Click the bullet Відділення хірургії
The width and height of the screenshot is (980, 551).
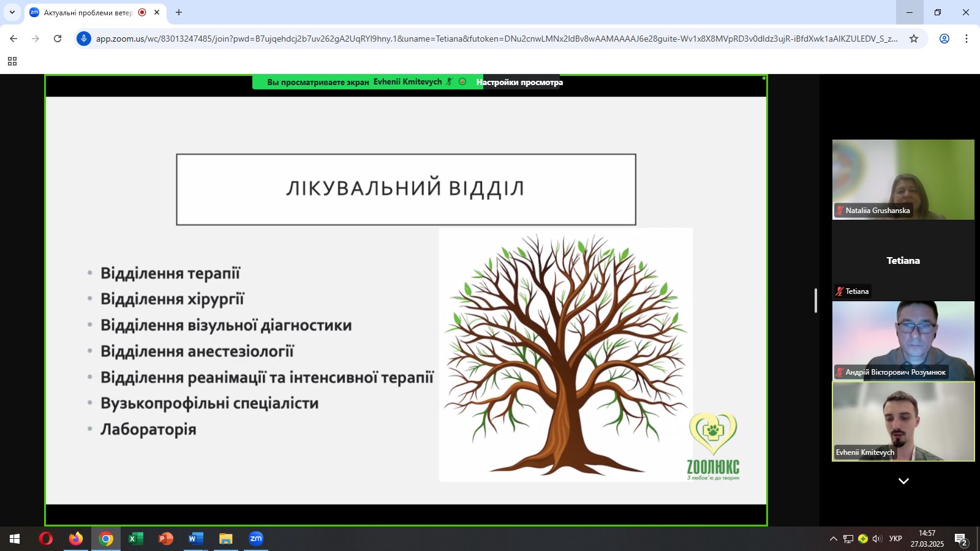click(172, 299)
